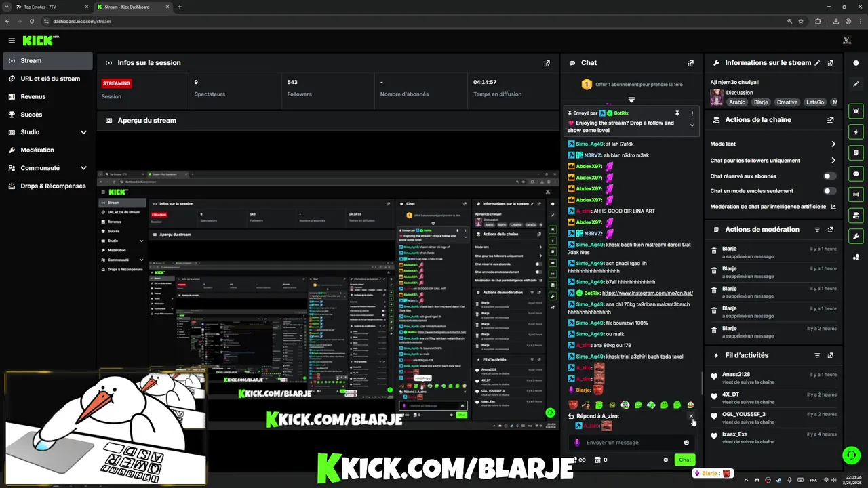Toggle the chat bubble widget icon
Screen dimensions: 868x488
pyautogui.click(x=856, y=174)
